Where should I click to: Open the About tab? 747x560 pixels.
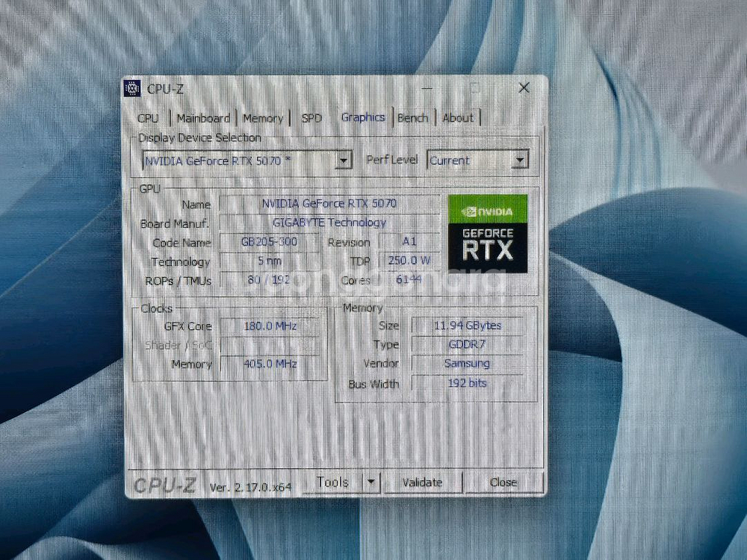pos(458,118)
